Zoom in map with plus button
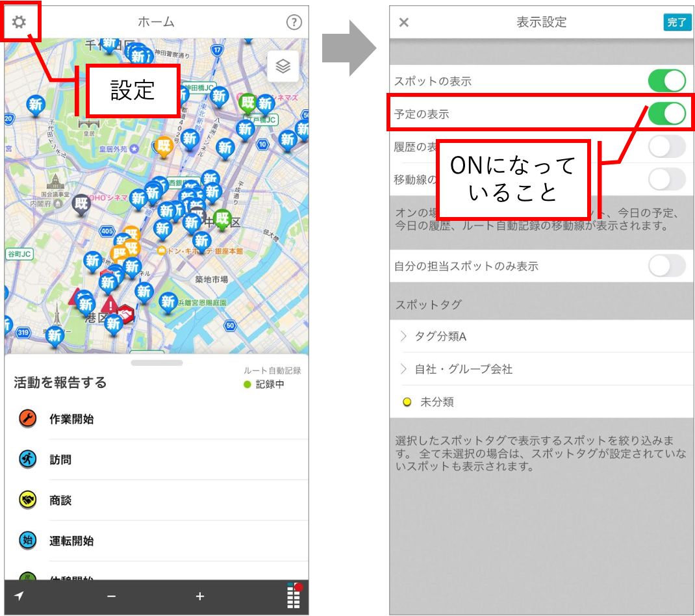 pos(200,596)
